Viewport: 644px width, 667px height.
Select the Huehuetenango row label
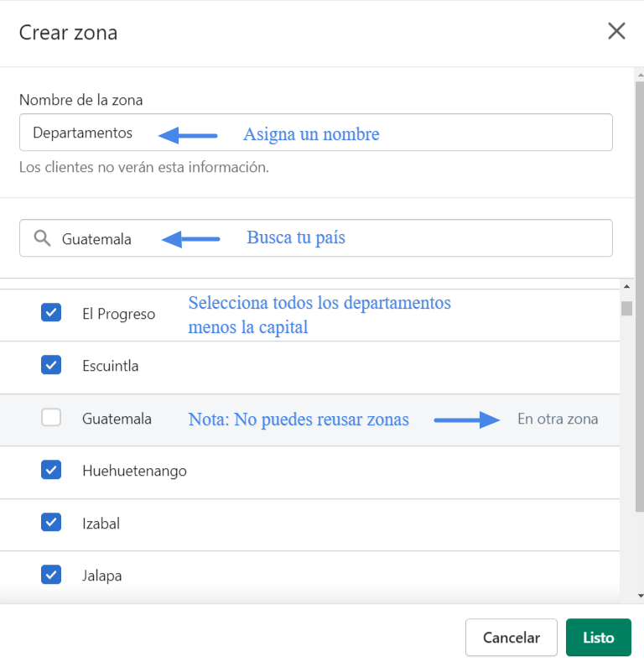pos(134,471)
